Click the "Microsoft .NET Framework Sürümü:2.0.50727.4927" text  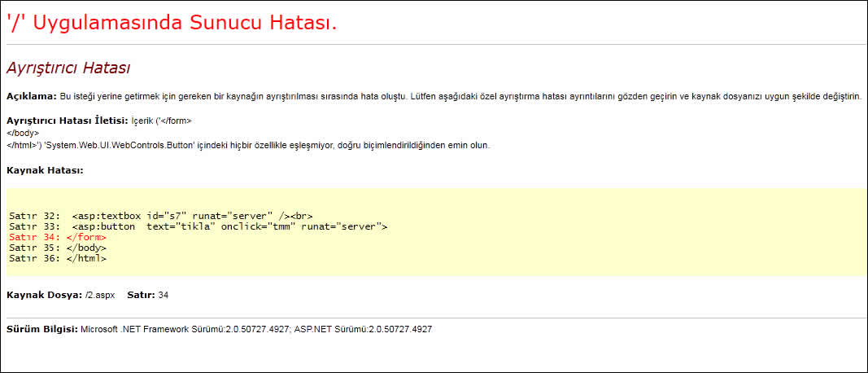point(185,329)
